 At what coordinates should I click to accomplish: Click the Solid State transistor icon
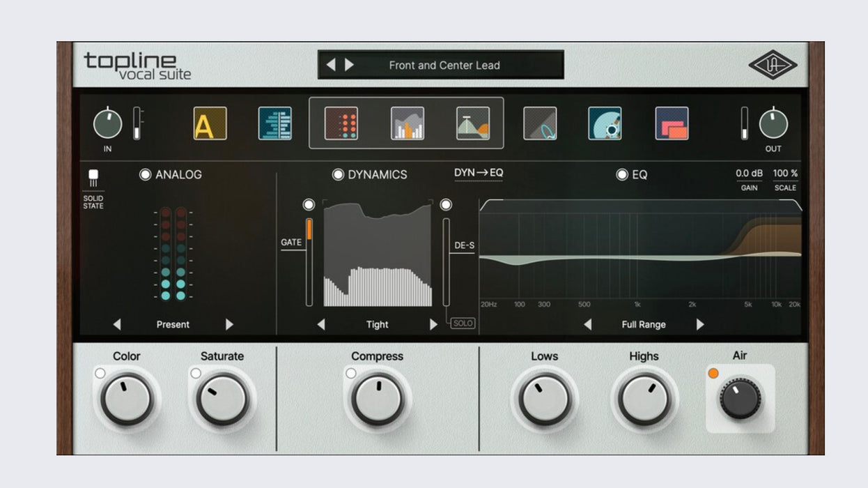(93, 178)
